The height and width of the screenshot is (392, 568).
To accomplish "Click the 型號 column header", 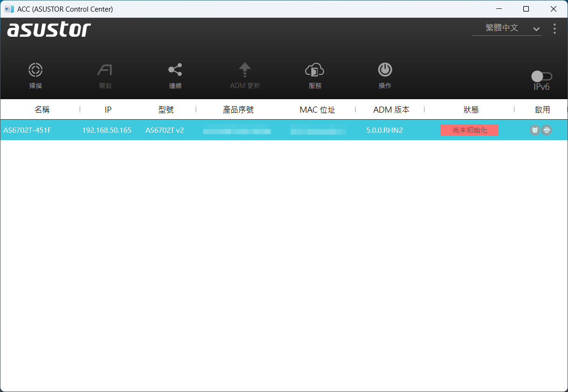I will 166,110.
